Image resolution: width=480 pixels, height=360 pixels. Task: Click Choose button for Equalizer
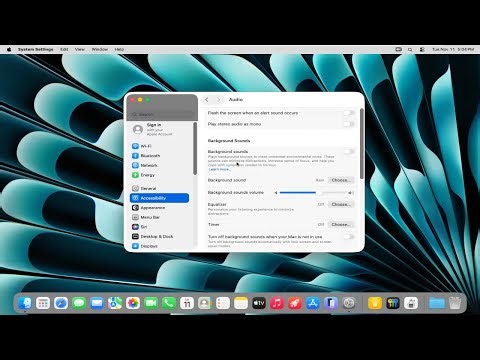(341, 204)
